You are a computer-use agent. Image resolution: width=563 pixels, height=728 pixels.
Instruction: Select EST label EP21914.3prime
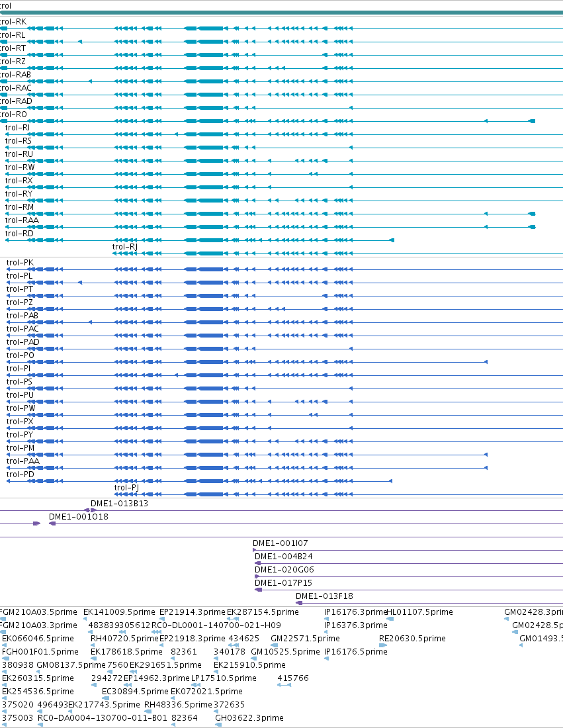[192, 612]
